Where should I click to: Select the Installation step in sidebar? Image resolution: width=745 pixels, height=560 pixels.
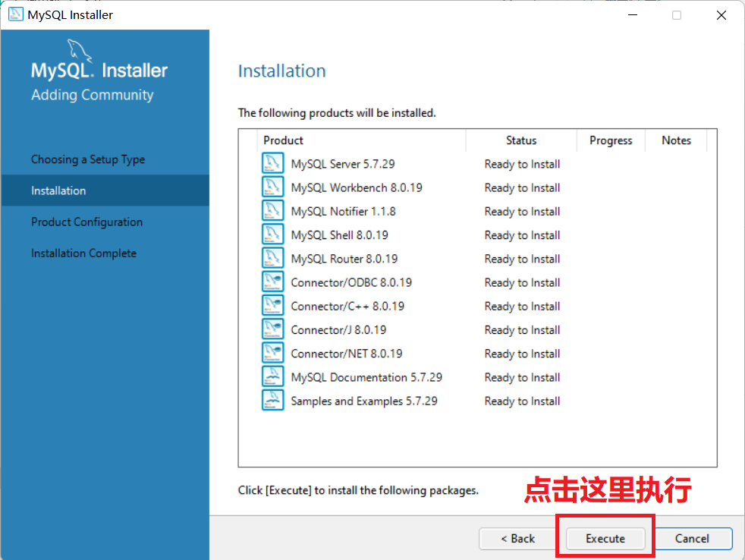coord(105,190)
